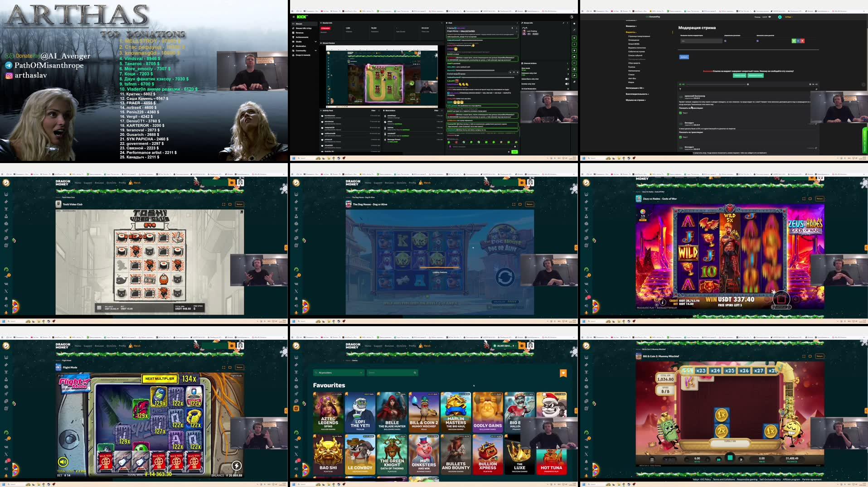Select Виджеты in the DonatePay sidebar menu
Image resolution: width=868 pixels, height=487 pixels.
click(630, 32)
